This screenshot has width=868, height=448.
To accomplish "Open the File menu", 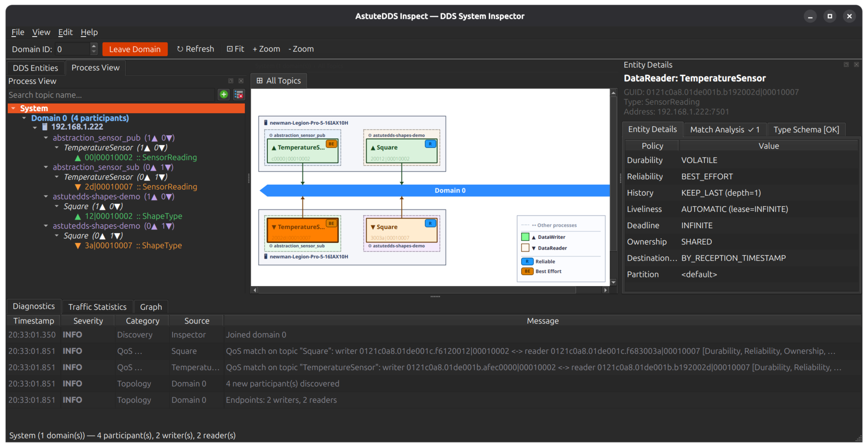I will click(x=17, y=32).
